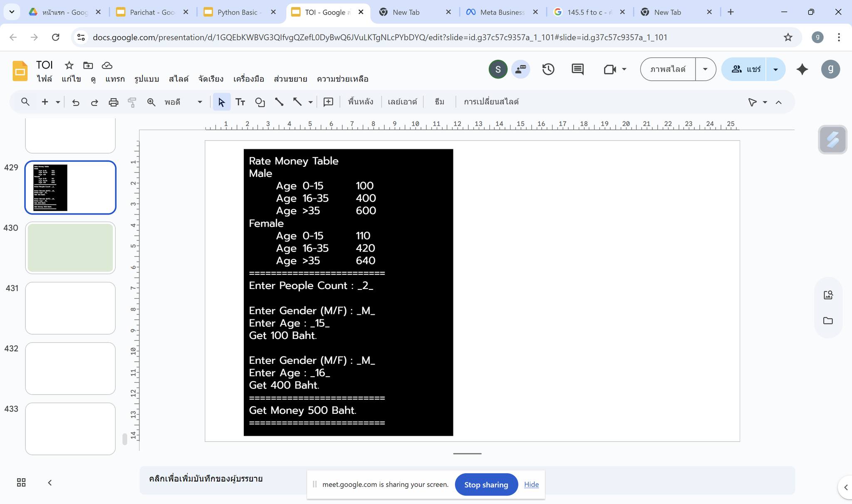Reload the page
This screenshot has width=852, height=504.
(x=55, y=37)
